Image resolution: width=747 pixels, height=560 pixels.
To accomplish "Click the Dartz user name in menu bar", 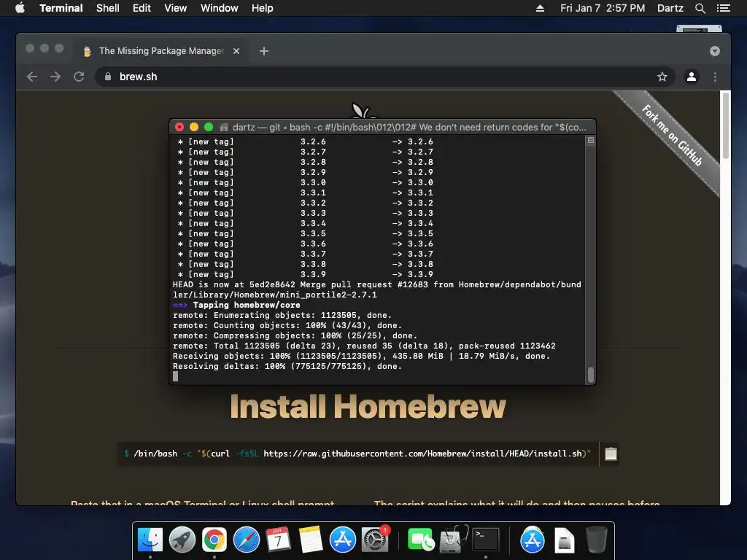I will 670,8.
